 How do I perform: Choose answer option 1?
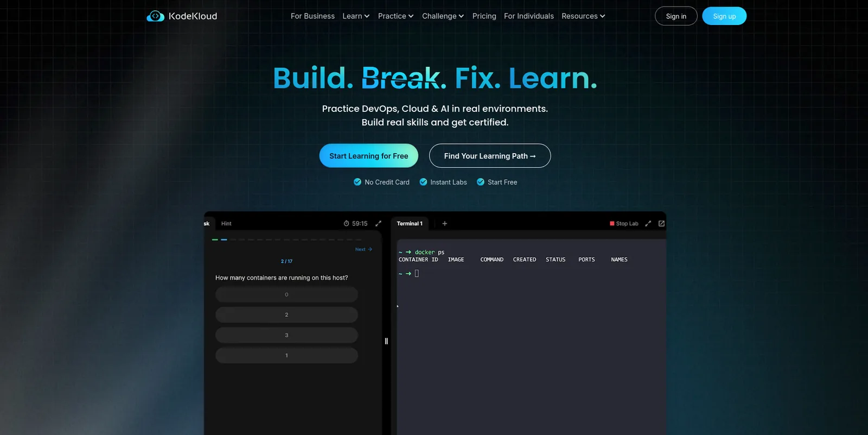[286, 356]
